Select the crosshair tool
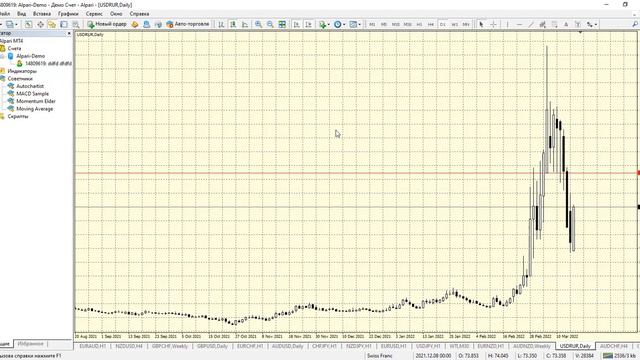This screenshot has height=360, width=640. tap(493, 24)
